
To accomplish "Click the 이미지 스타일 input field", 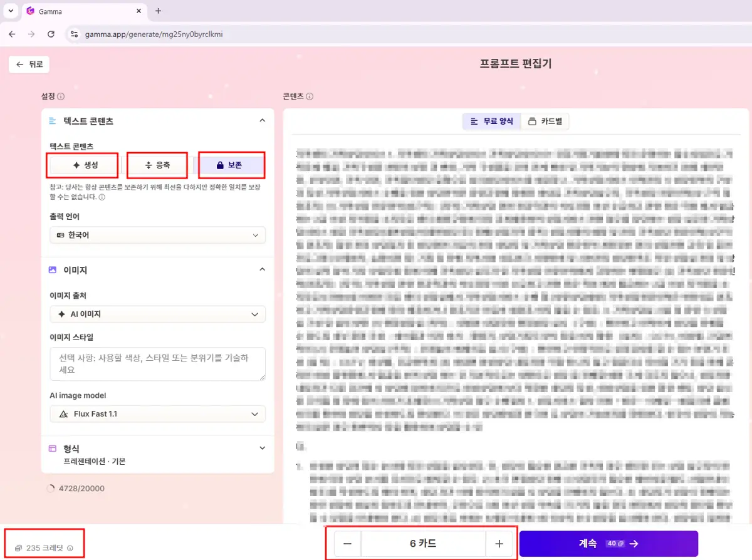I will pyautogui.click(x=157, y=363).
